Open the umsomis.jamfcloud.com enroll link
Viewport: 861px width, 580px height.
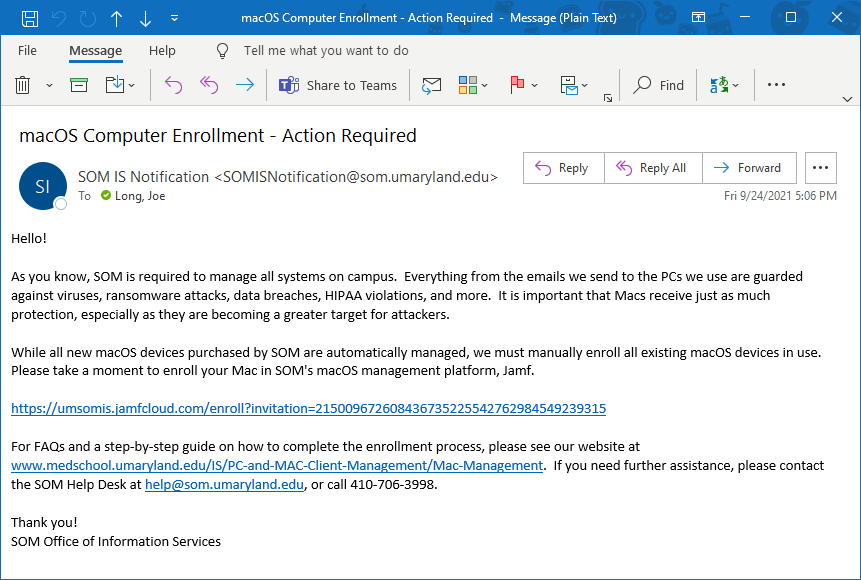[x=308, y=409]
